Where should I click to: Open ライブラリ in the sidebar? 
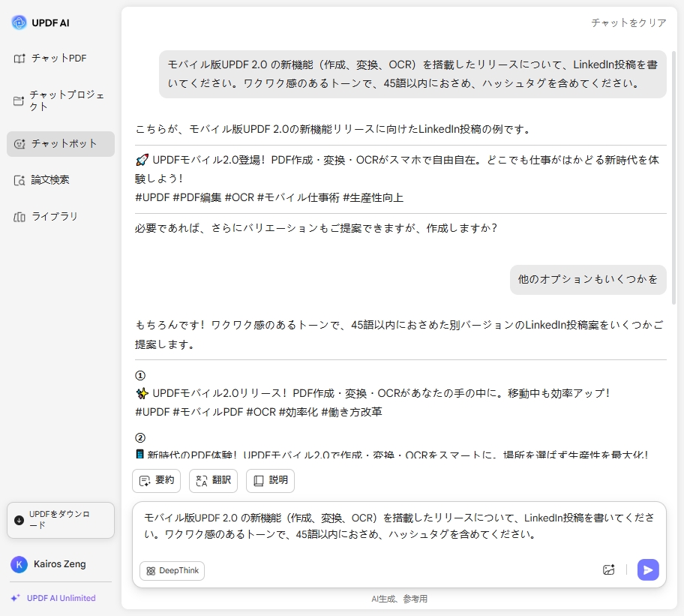point(61,217)
